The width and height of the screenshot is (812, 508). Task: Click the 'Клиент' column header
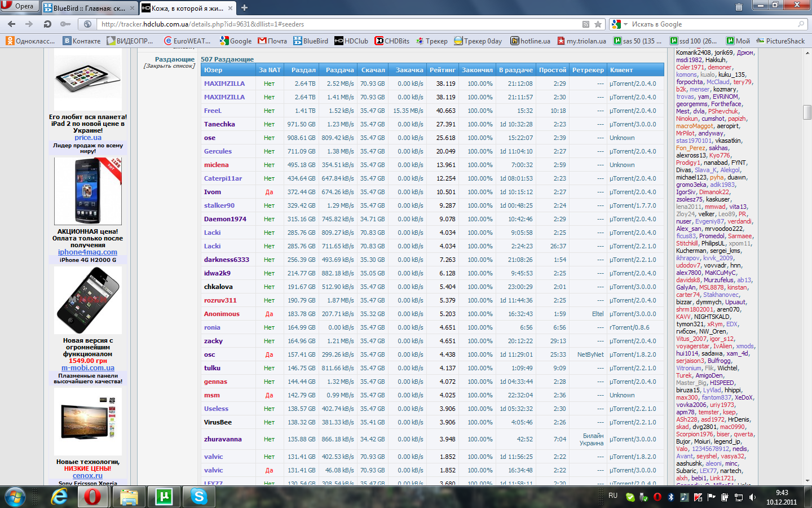click(x=635, y=70)
